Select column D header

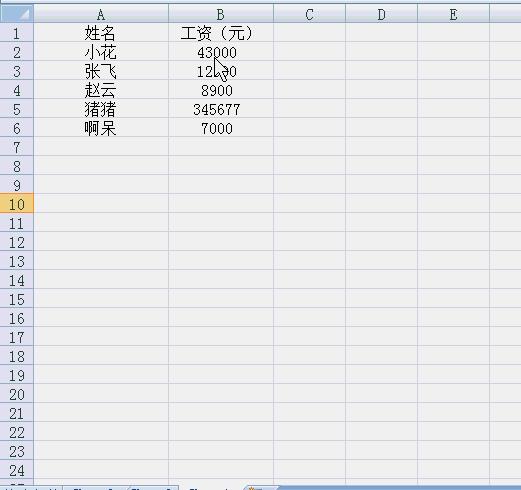[x=381, y=14]
